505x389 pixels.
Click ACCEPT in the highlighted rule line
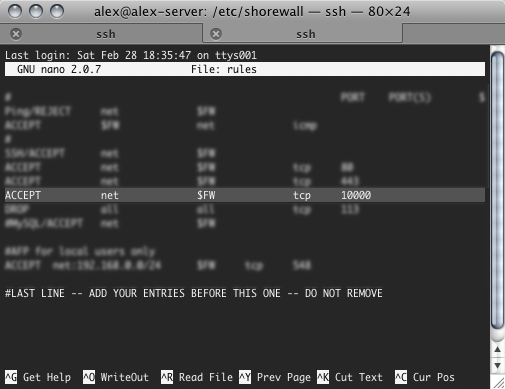coord(23,195)
